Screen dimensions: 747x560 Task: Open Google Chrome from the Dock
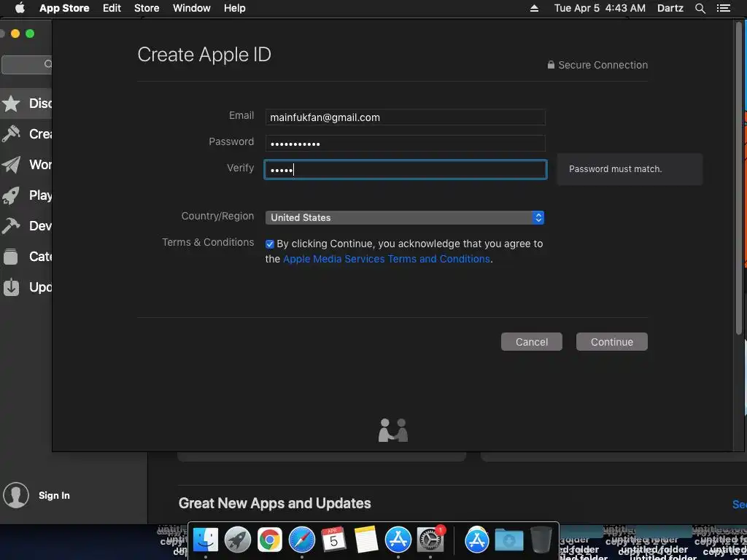pyautogui.click(x=270, y=540)
